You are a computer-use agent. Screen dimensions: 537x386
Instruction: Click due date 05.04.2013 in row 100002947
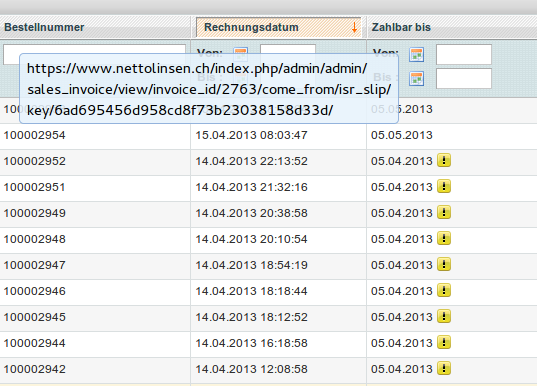point(402,265)
